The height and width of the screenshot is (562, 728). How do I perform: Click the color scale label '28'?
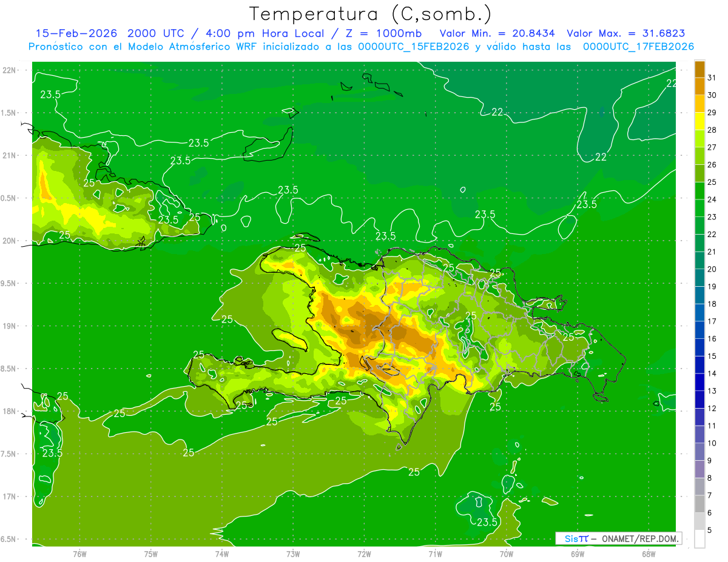(712, 130)
